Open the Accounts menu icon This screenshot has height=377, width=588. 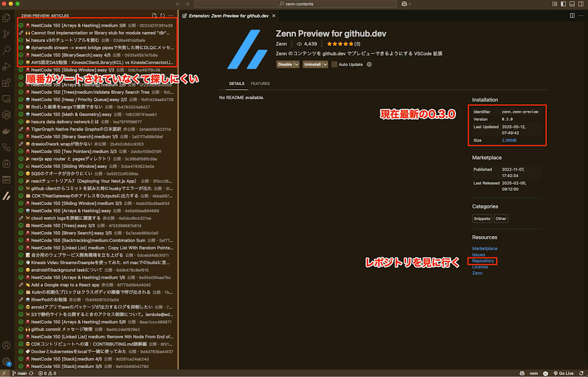tap(7, 346)
